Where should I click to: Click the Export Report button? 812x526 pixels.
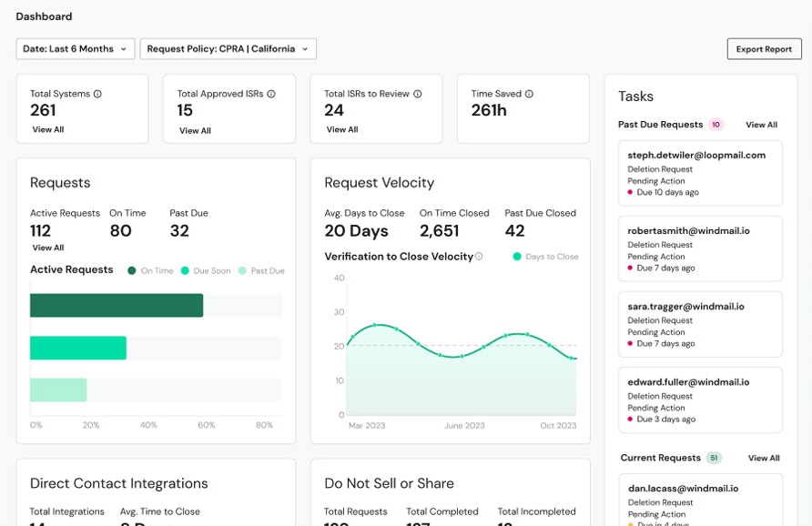(x=764, y=49)
